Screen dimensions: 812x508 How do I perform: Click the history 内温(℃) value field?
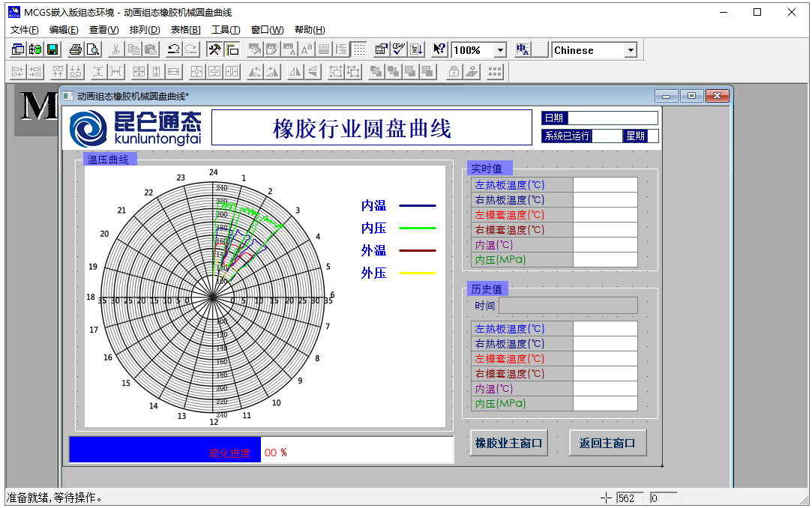[x=605, y=389]
